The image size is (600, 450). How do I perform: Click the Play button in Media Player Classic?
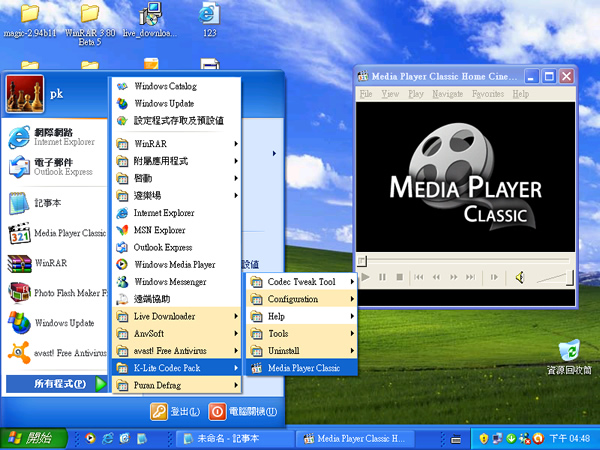pos(365,277)
